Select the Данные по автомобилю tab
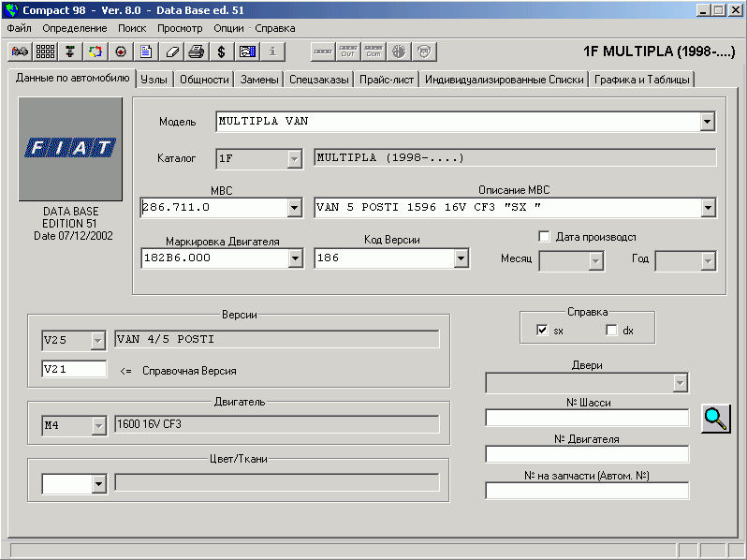 (72, 78)
